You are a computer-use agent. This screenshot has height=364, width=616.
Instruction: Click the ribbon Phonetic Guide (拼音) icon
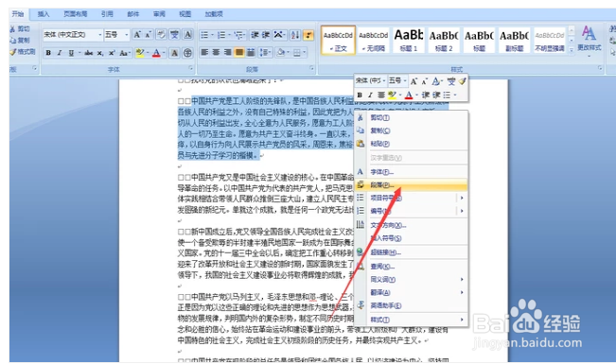click(x=174, y=35)
